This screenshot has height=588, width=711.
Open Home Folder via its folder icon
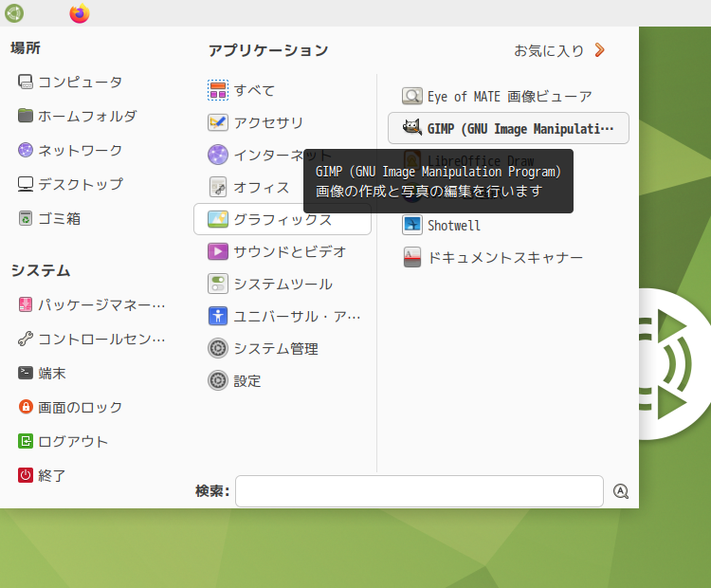pyautogui.click(x=26, y=116)
